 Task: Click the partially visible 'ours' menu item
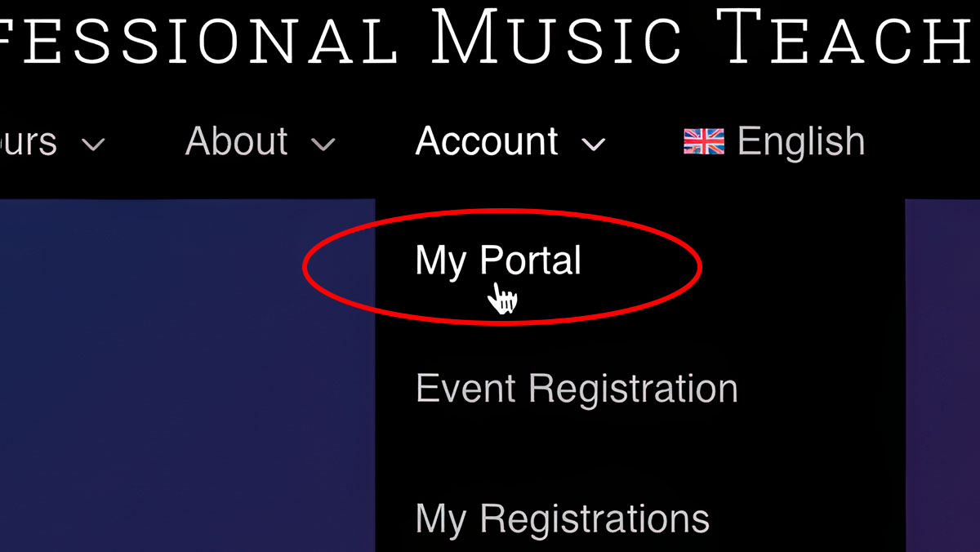click(29, 142)
